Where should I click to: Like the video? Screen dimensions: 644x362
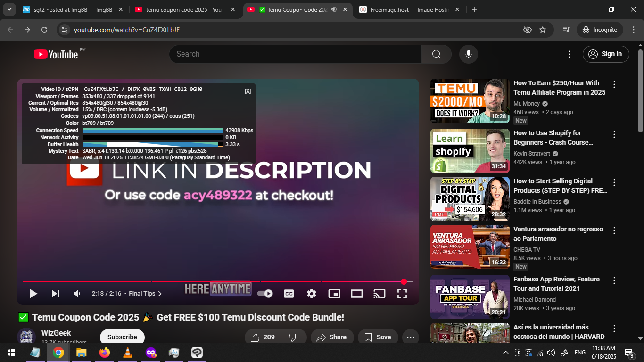263,337
